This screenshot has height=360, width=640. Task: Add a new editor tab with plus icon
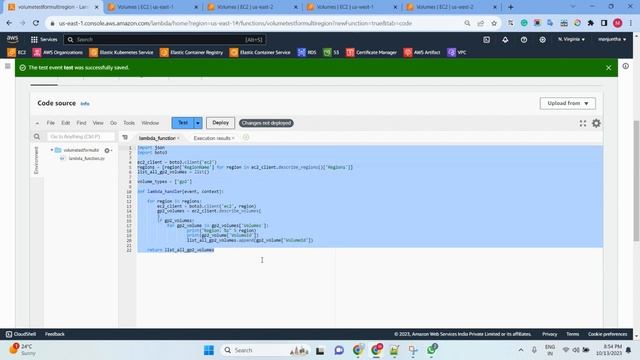[246, 138]
